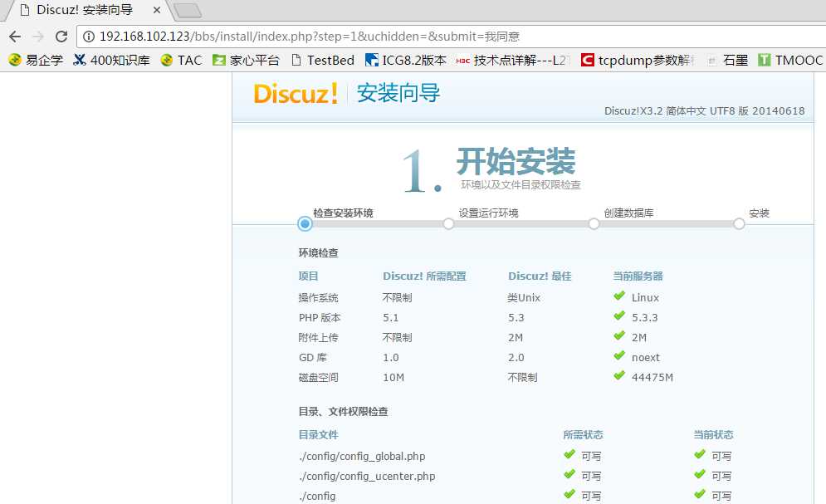Click the 目录文件 column header
The image size is (826, 504).
coord(318,434)
